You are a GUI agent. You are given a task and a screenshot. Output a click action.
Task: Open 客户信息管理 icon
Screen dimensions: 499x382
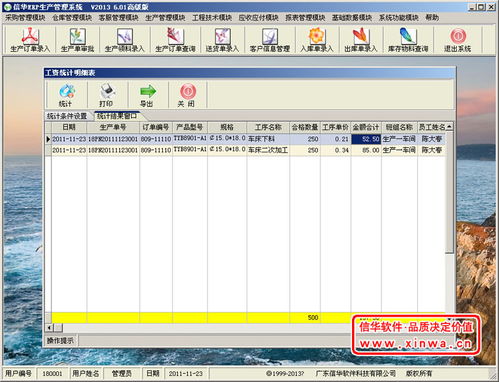tap(270, 40)
